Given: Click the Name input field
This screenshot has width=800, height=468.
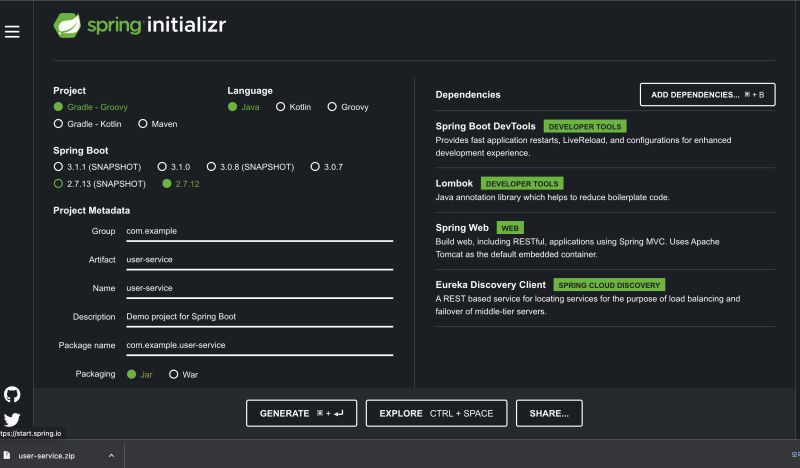Looking at the screenshot, I should coord(260,288).
